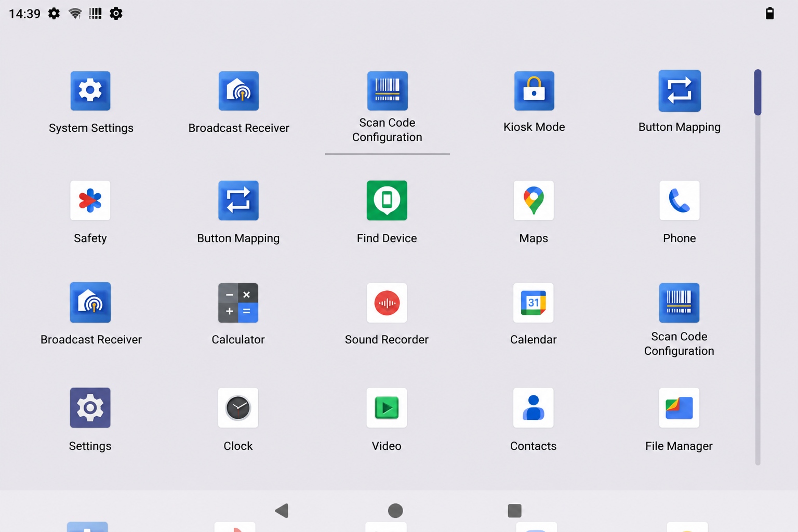Open the purple Settings app
Image resolution: width=798 pixels, height=532 pixels.
pyautogui.click(x=90, y=408)
